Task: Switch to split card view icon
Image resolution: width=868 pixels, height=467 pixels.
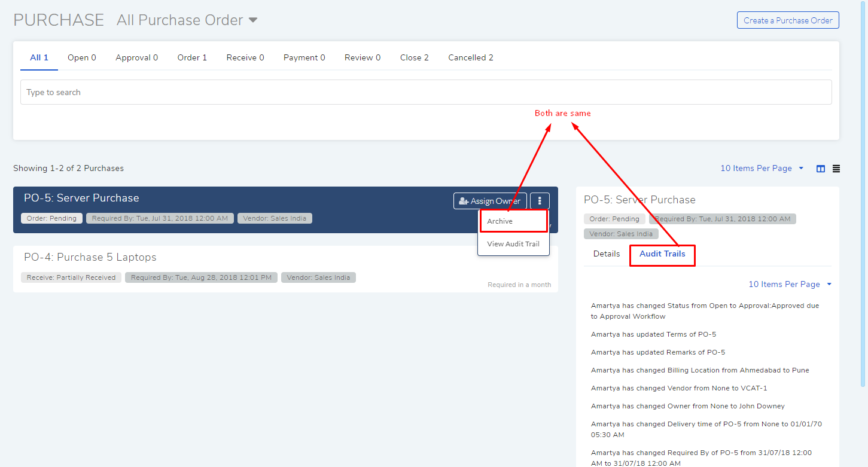Action: coord(821,169)
